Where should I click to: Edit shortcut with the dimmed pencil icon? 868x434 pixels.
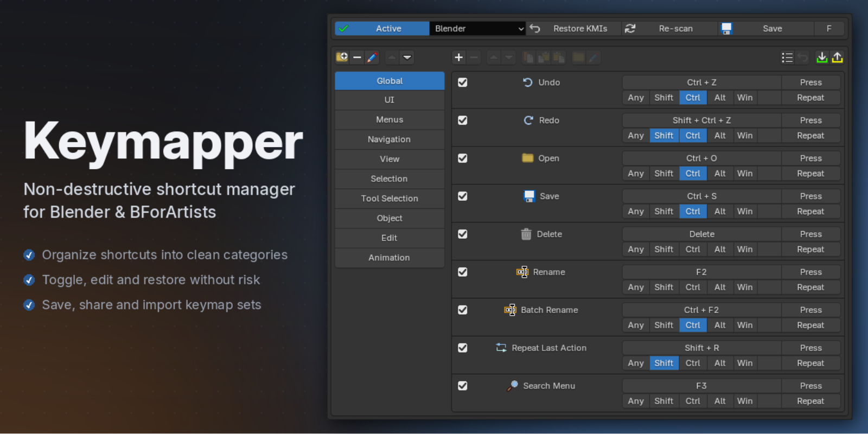tap(593, 58)
